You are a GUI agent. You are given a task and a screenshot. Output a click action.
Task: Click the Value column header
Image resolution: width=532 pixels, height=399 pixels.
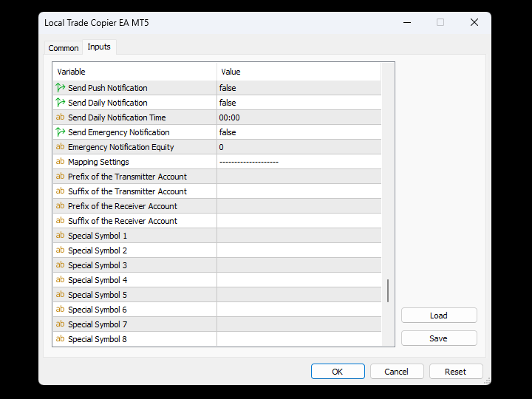tap(299, 72)
